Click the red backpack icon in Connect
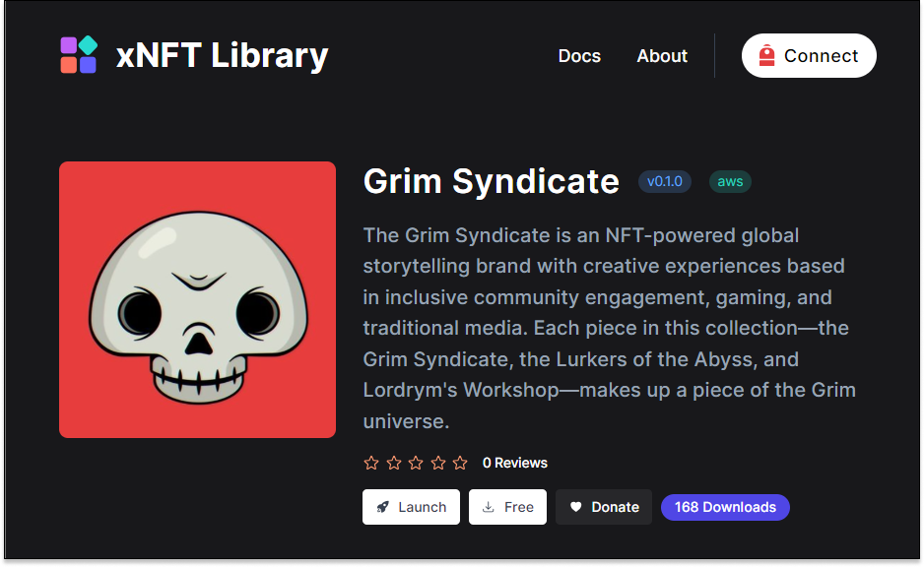Image resolution: width=924 pixels, height=567 pixels. [766, 56]
